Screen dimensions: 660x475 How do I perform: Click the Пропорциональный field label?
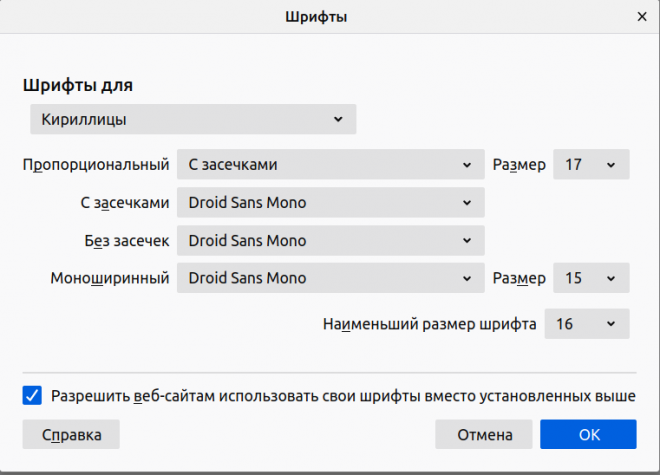pos(96,165)
